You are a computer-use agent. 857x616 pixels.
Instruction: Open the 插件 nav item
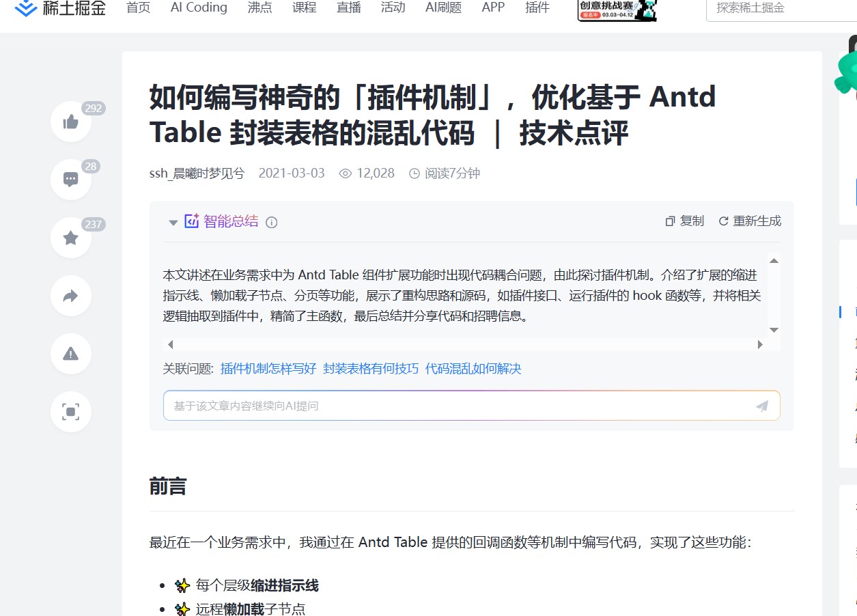coord(537,8)
